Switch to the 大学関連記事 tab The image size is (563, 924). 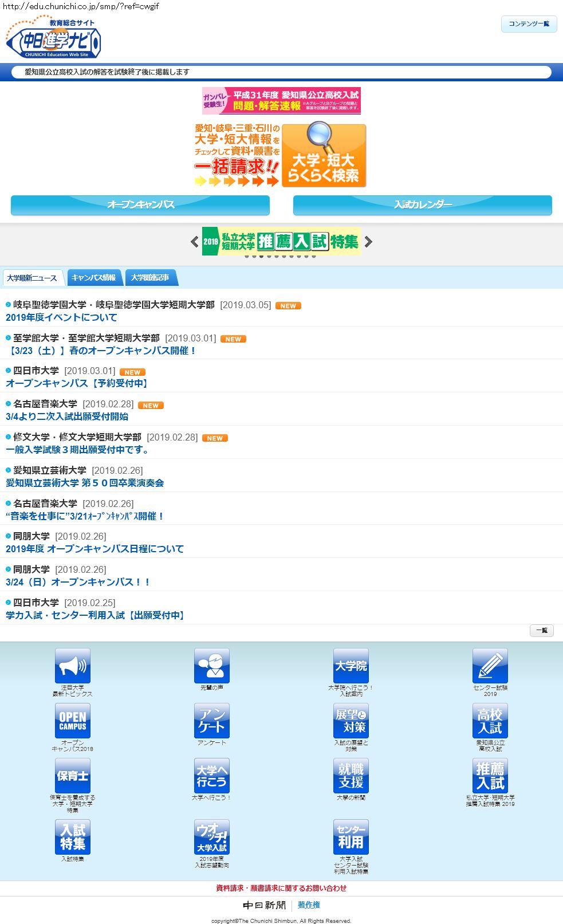(150, 278)
